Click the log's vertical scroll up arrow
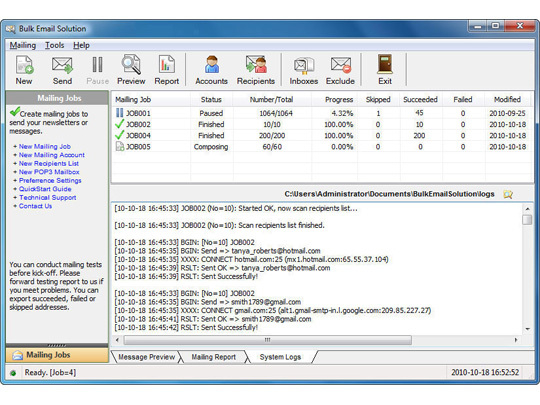This screenshot has width=540, height=405. [x=527, y=209]
